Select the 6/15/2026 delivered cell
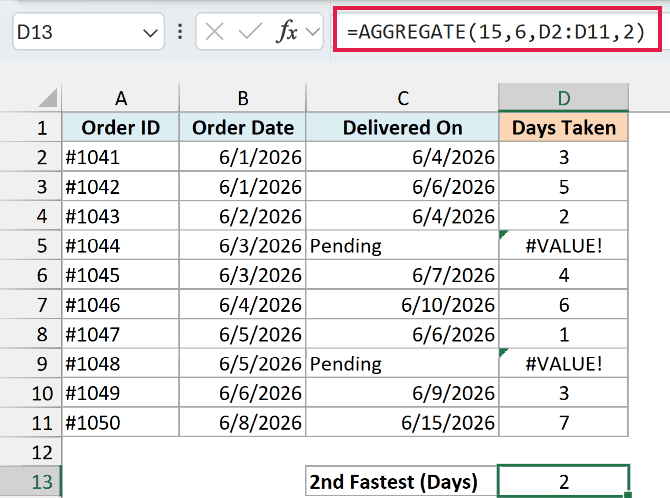Viewport: 670px width, 498px height. pos(403,422)
